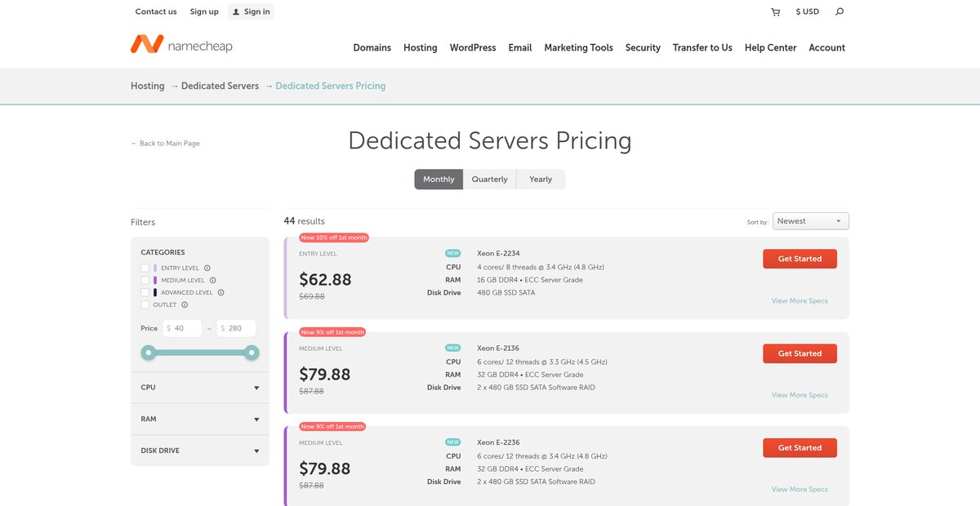Show info icon beside Outlet category
Image resolution: width=980 pixels, height=506 pixels.
click(x=185, y=304)
